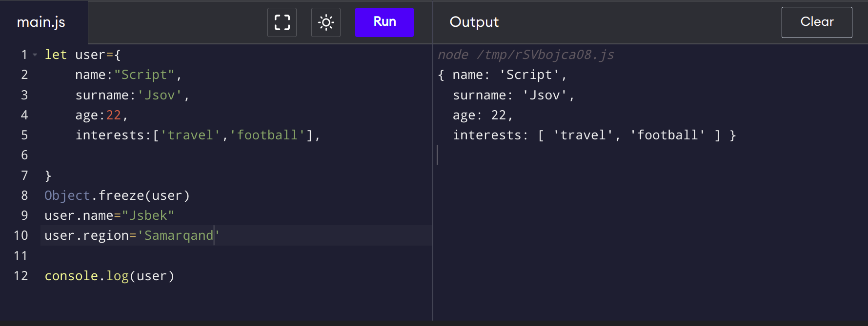This screenshot has width=868, height=326.
Task: Click on Object.freeze(user) code line
Action: tap(117, 196)
